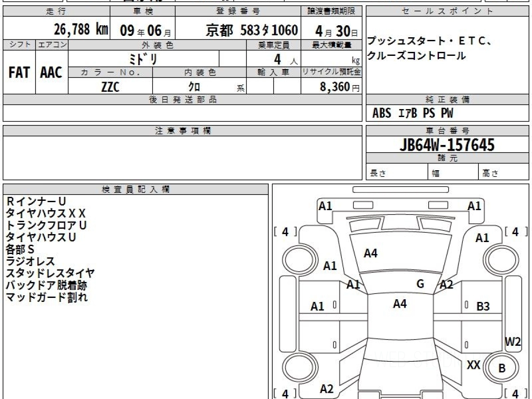Click the XX mark on the car diagram
532x399 pixels.
[474, 365]
